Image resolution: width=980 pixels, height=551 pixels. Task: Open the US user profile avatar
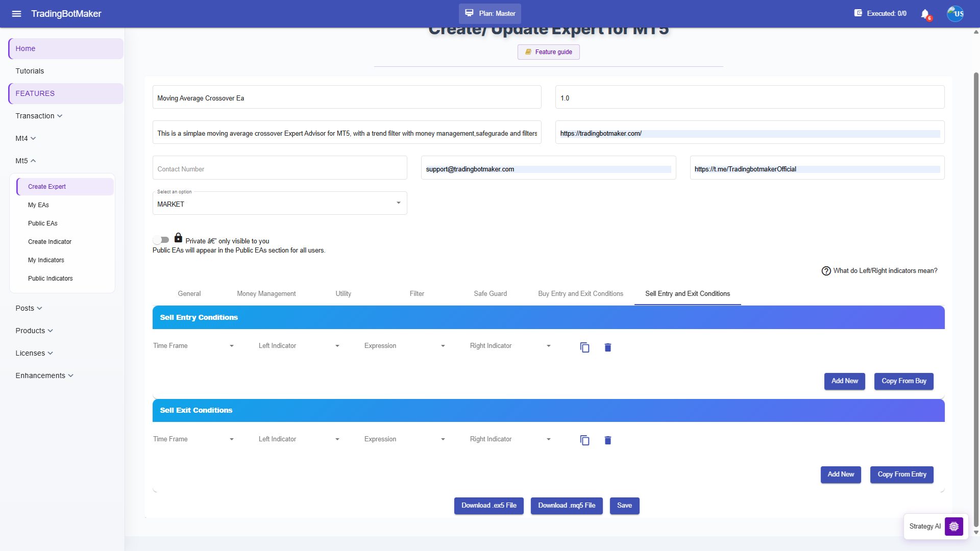coord(955,14)
